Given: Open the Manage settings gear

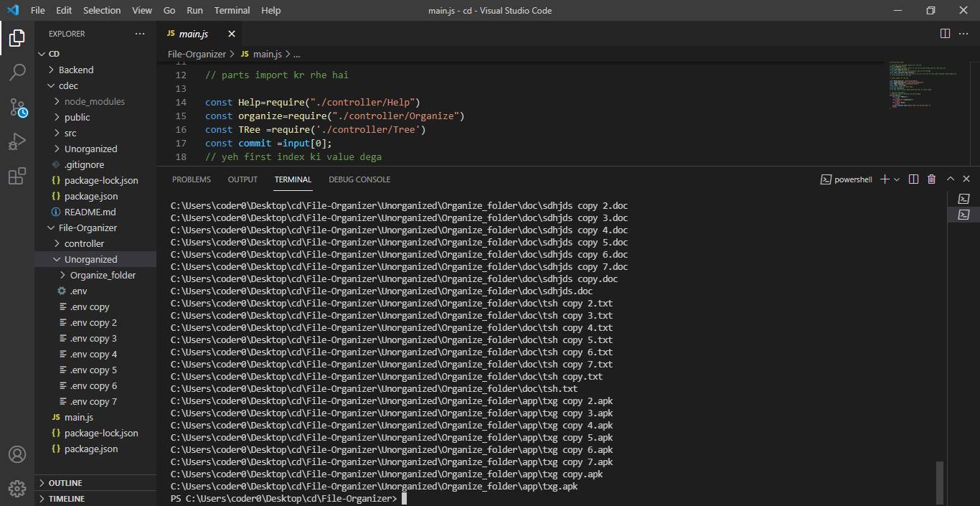Looking at the screenshot, I should pyautogui.click(x=17, y=488).
